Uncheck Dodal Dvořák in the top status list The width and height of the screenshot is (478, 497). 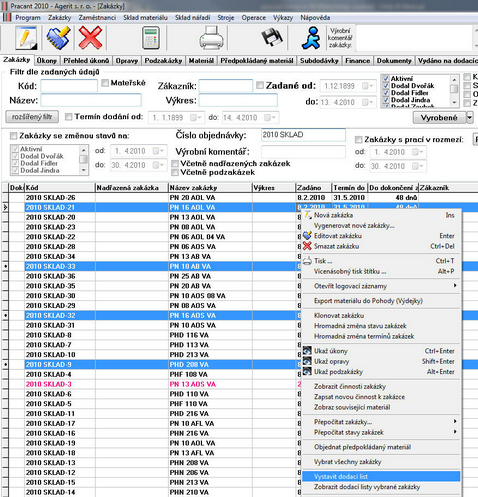[x=386, y=86]
